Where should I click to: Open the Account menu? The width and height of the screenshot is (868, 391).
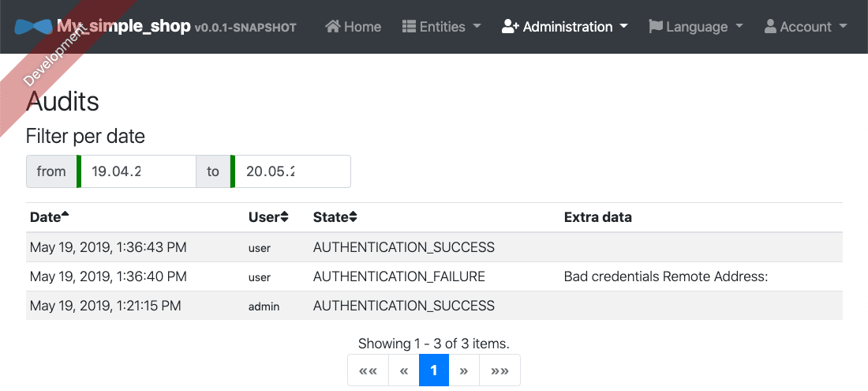pos(806,27)
